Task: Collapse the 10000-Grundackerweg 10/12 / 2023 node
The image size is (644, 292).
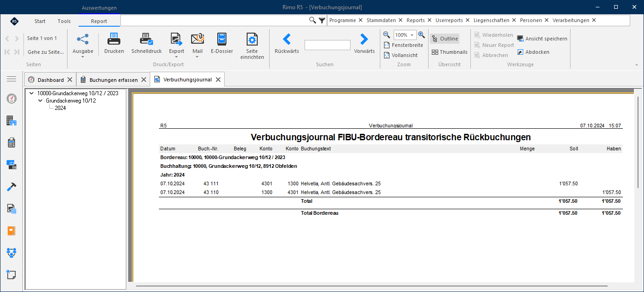Action: pos(31,93)
